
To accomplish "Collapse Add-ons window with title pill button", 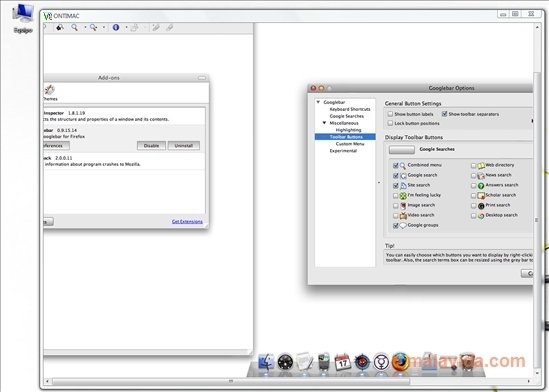I will coord(202,78).
